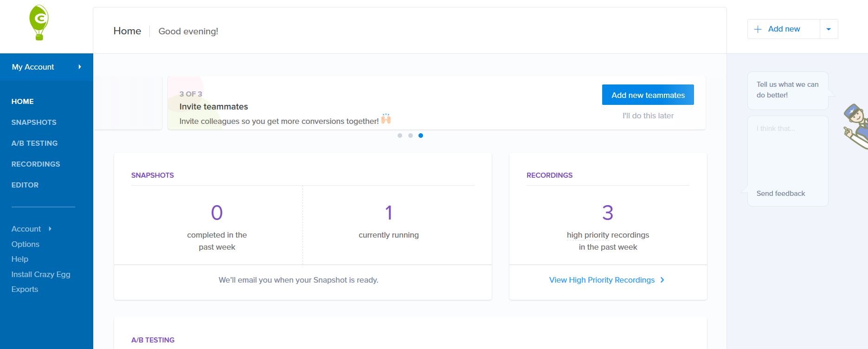The width and height of the screenshot is (868, 349).
Task: Click Send feedback
Action: (781, 194)
